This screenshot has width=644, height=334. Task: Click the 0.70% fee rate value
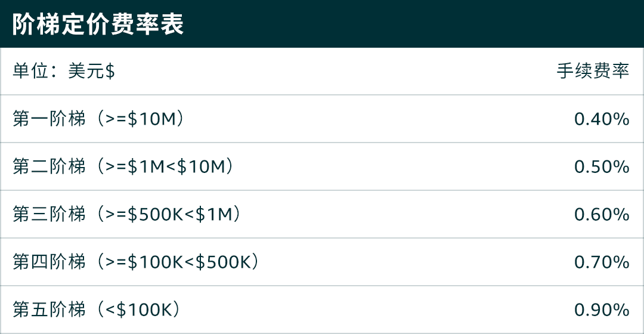[x=602, y=262]
